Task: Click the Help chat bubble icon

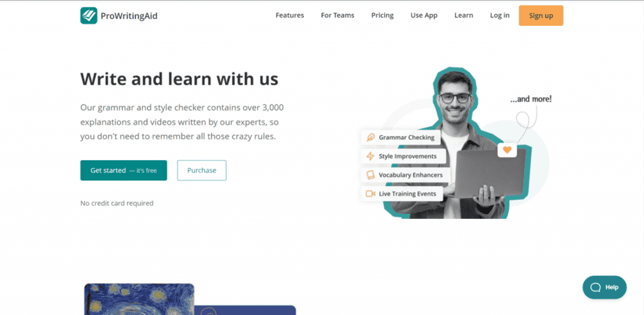Action: (x=595, y=287)
